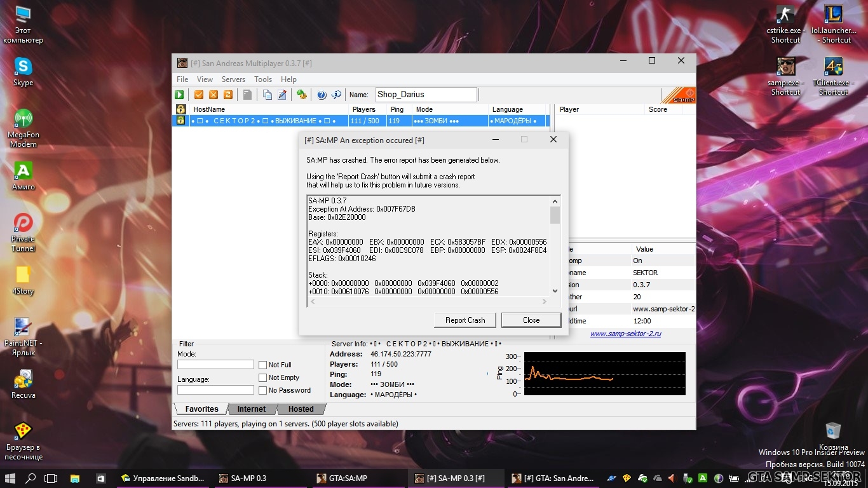Open the Амиго browser desktop icon
Viewport: 868px width, 488px height.
(x=24, y=175)
